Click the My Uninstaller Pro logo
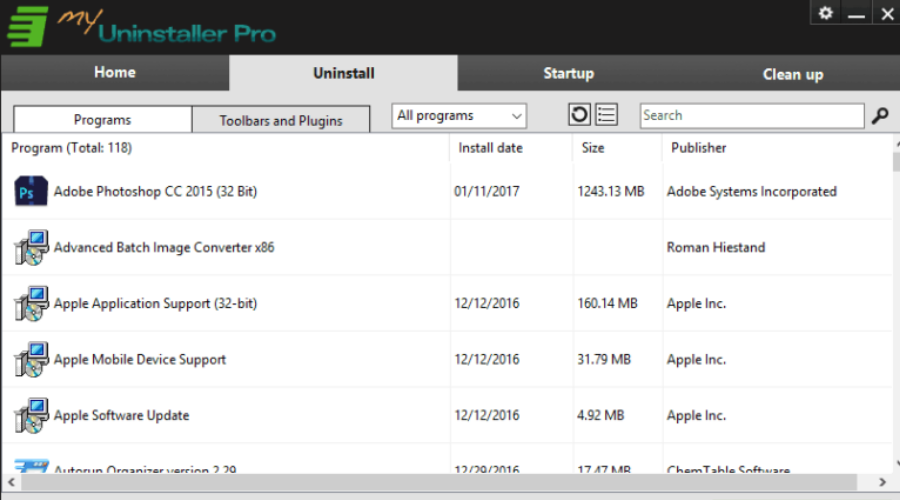The image size is (900, 500). pyautogui.click(x=141, y=26)
